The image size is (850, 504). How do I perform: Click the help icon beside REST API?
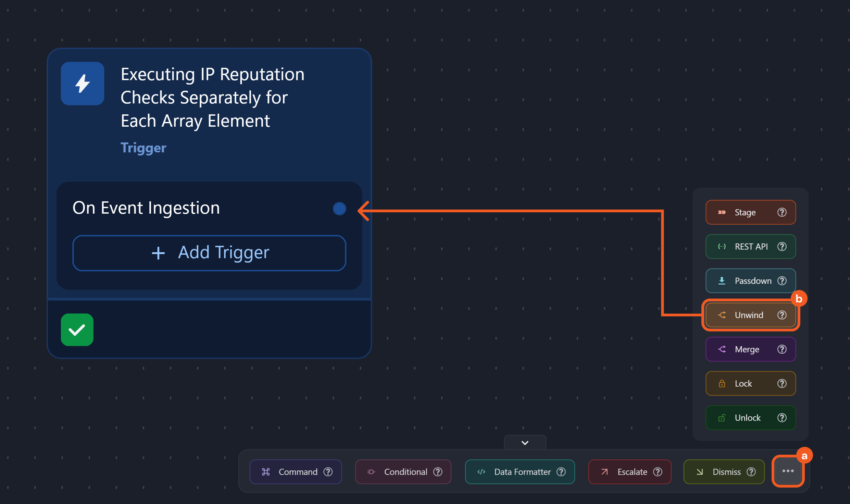click(782, 247)
